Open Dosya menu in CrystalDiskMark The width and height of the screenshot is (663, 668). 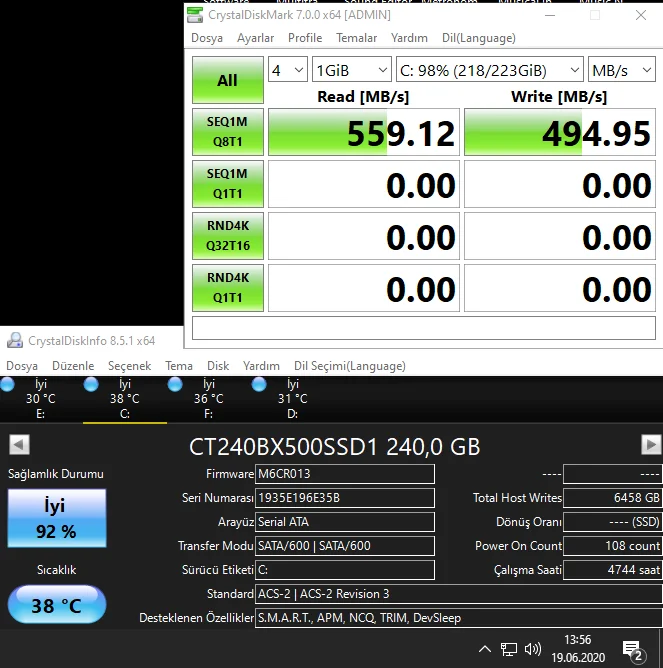click(x=207, y=38)
